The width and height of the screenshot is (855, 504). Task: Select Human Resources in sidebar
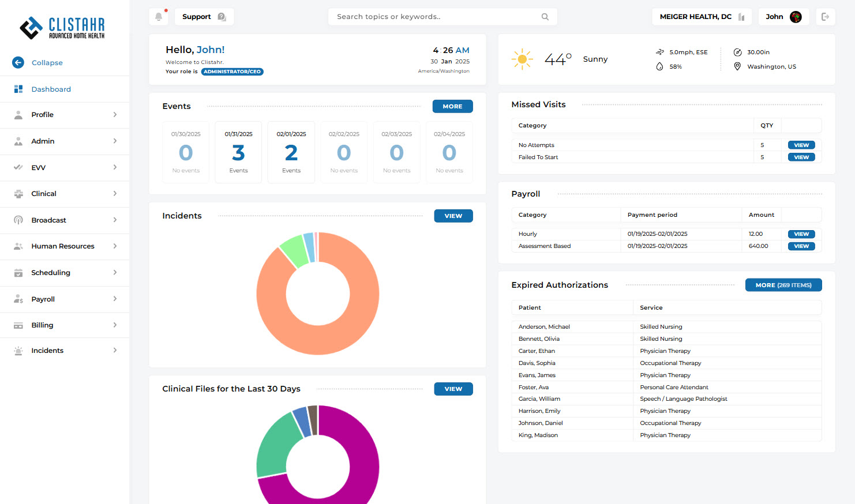point(65,246)
